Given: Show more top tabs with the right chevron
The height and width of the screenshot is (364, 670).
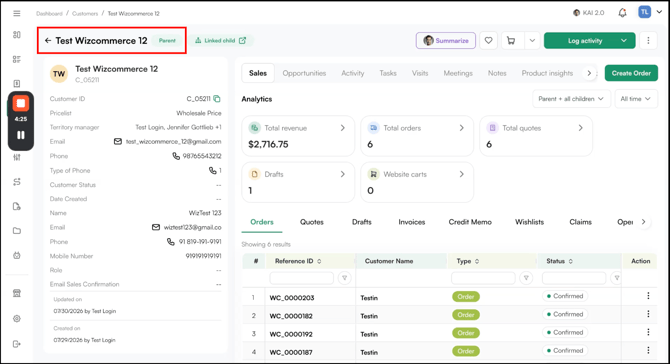Looking at the screenshot, I should pyautogui.click(x=589, y=73).
